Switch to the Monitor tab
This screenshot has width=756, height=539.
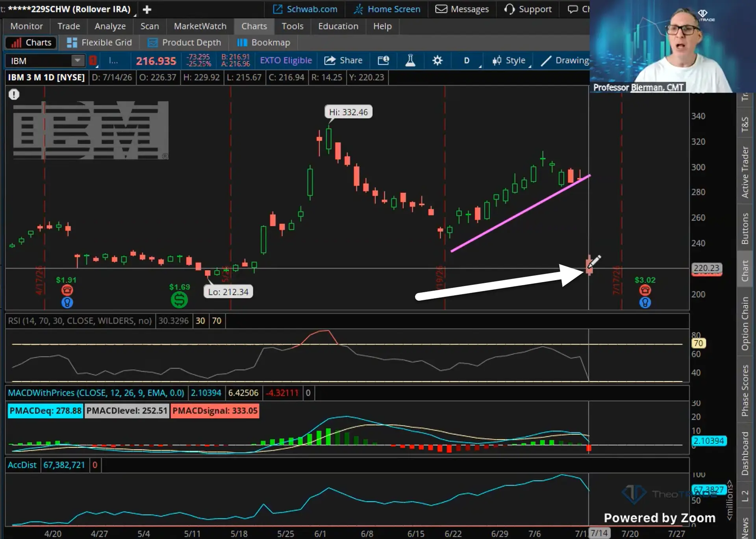point(26,26)
